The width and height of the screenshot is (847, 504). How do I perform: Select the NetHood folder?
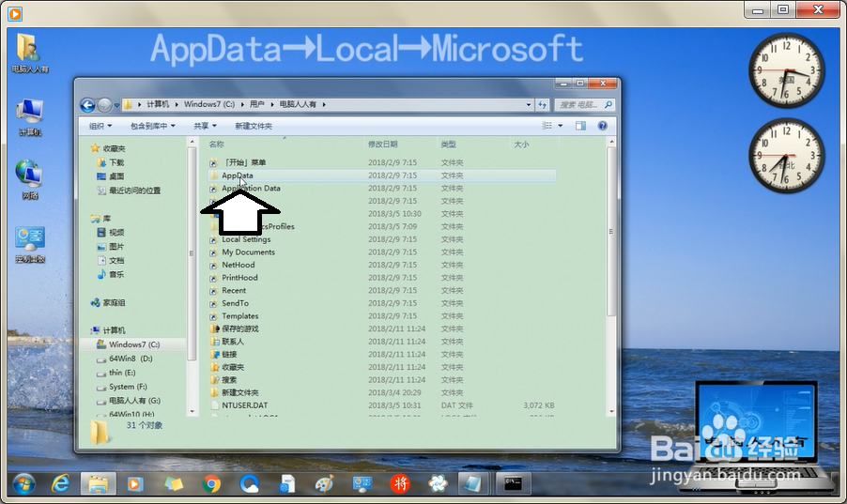[239, 266]
